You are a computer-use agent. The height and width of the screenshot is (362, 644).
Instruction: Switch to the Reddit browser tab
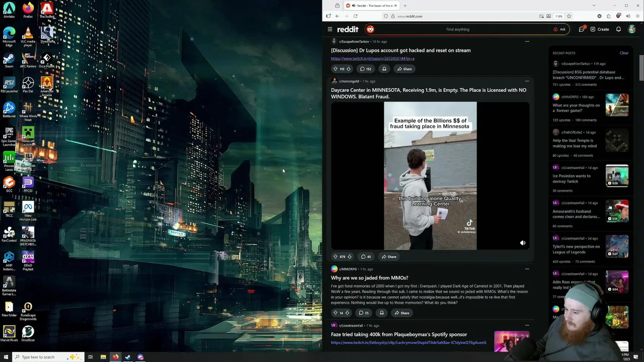[371, 6]
